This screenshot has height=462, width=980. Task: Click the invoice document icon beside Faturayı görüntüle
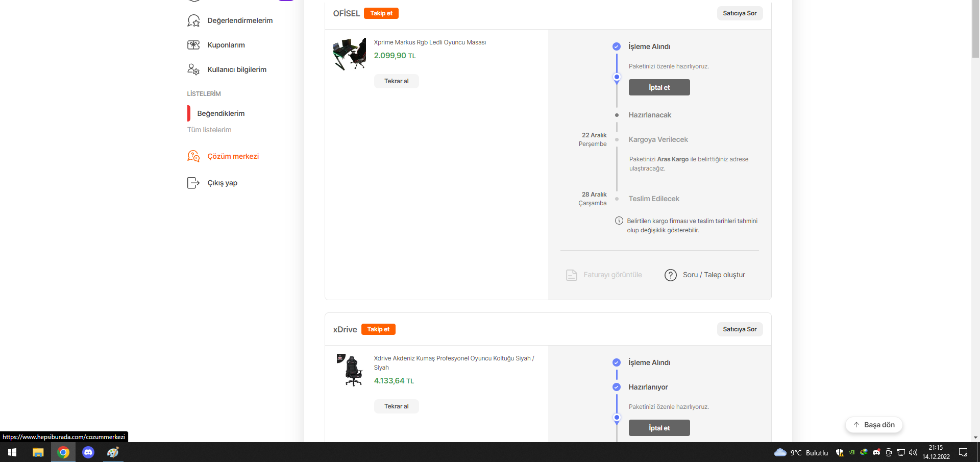572,275
